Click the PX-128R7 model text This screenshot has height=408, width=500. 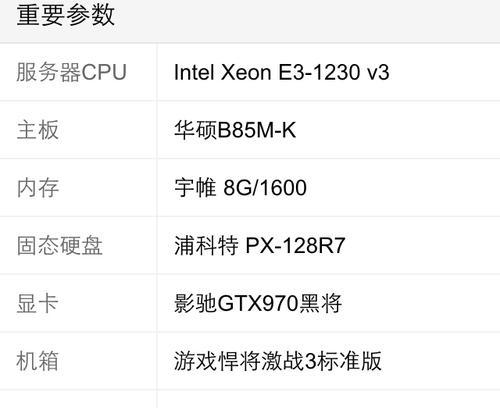coord(295,246)
